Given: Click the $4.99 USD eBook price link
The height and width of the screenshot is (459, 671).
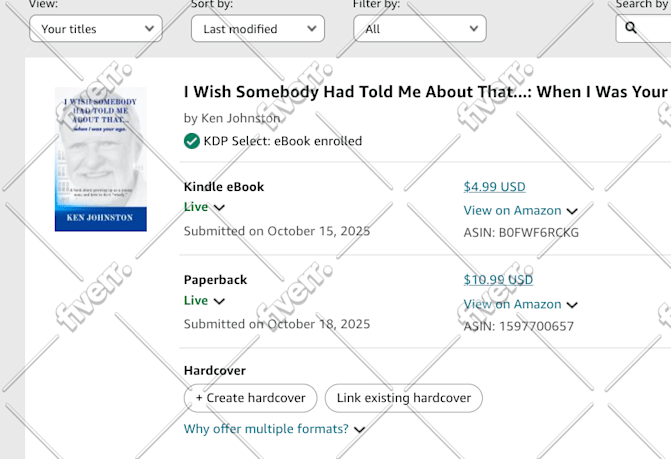Looking at the screenshot, I should pyautogui.click(x=494, y=186).
